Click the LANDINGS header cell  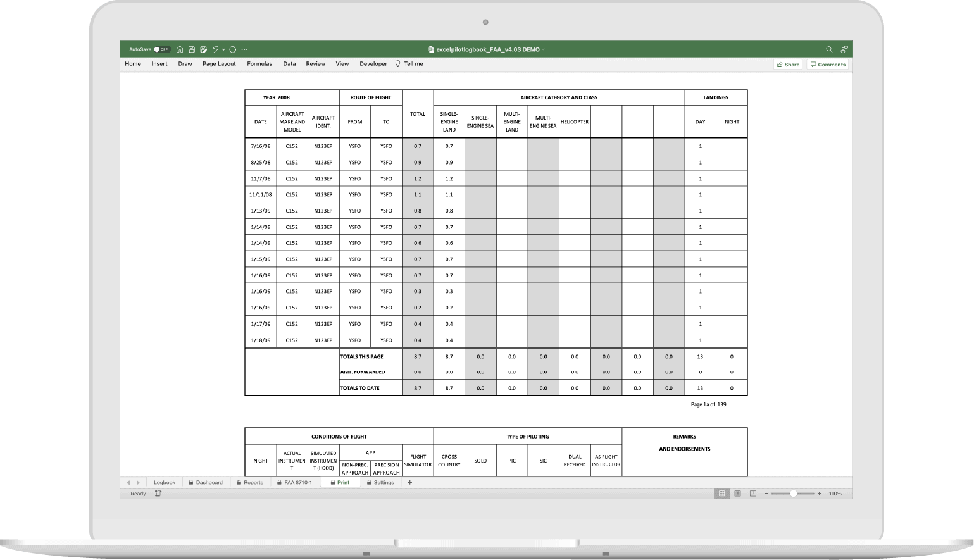click(716, 97)
